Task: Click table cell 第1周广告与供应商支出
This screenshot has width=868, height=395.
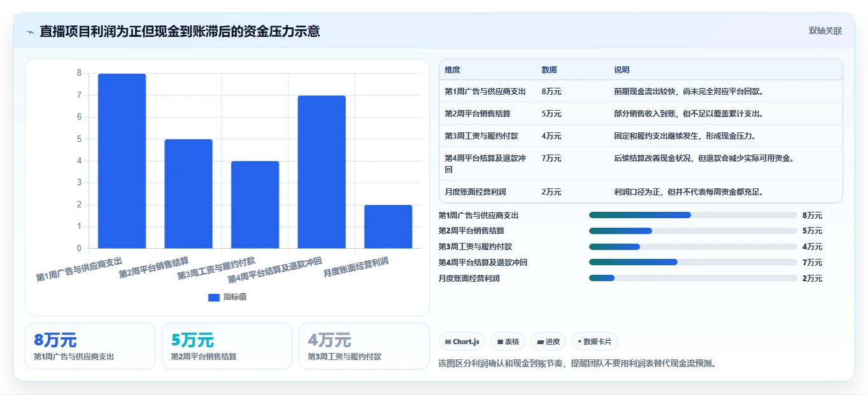Action: click(x=485, y=92)
